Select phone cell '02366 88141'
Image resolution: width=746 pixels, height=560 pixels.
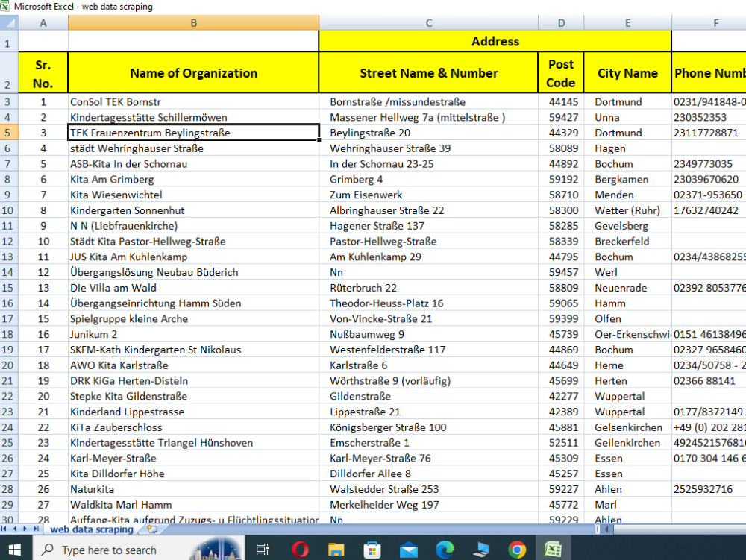[x=709, y=381]
